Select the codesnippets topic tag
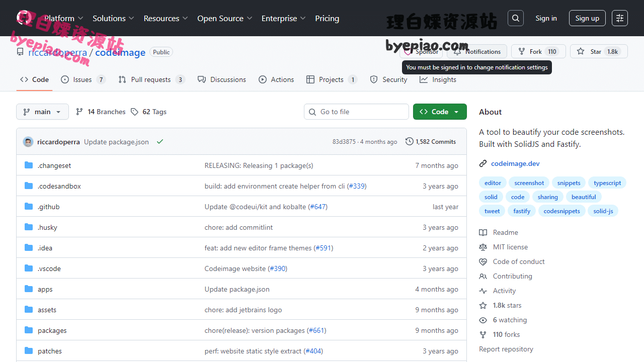This screenshot has width=644, height=362. pyautogui.click(x=561, y=211)
